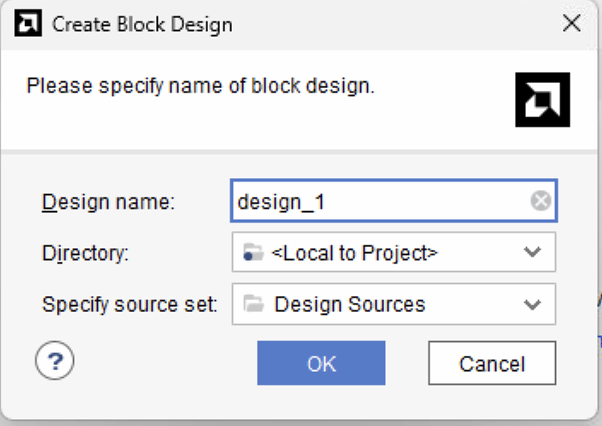Screen dimensions: 602x426
Task: Expand the Directory dropdown arrow
Action: [x=532, y=253]
